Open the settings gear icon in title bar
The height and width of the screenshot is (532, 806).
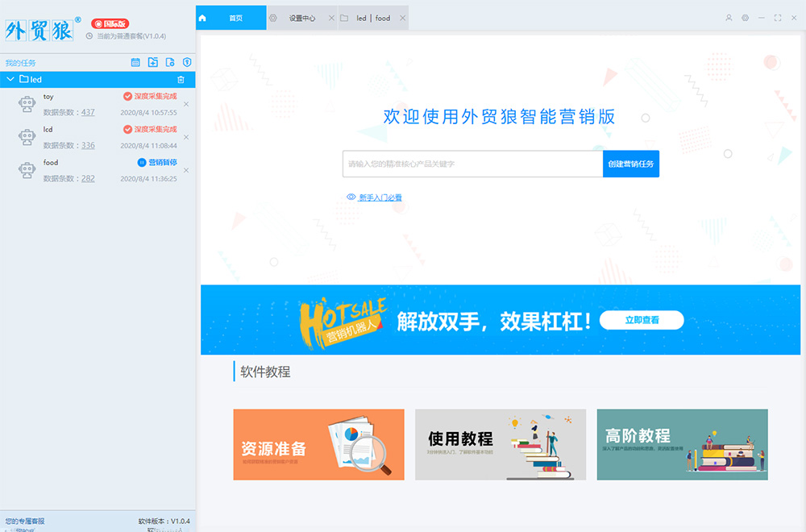tap(746, 18)
